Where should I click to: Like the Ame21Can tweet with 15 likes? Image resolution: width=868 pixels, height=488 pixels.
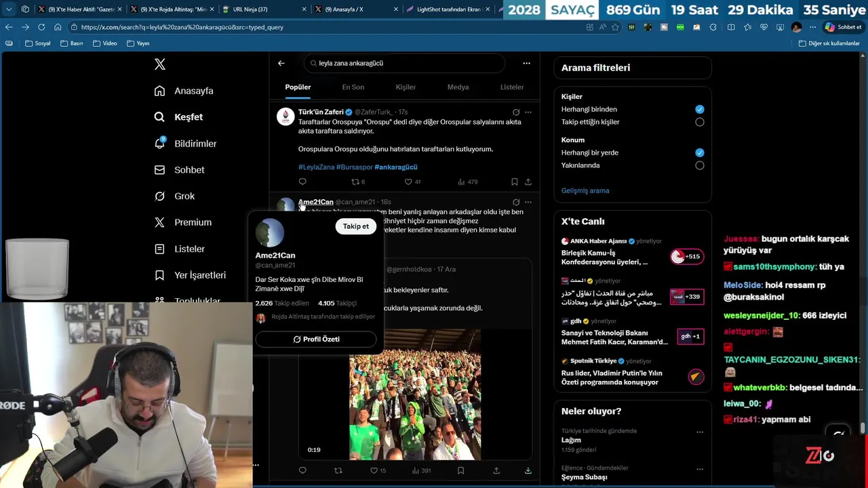pyautogui.click(x=378, y=470)
